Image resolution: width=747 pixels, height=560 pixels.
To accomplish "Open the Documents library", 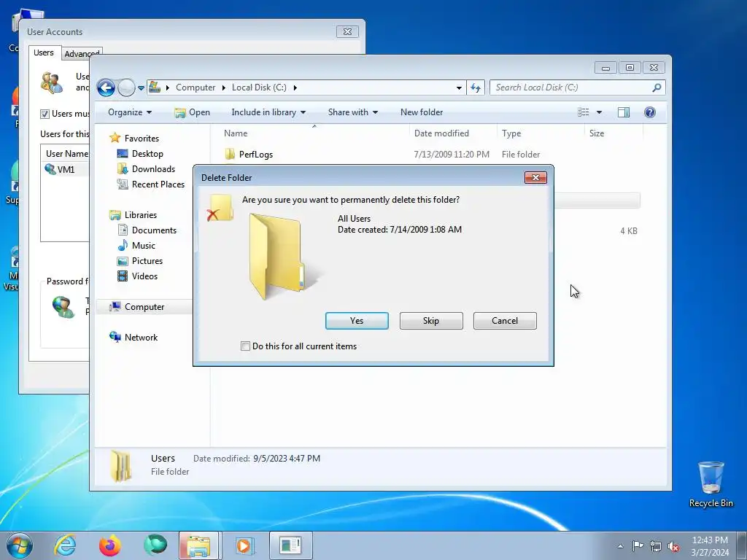I will click(x=154, y=230).
